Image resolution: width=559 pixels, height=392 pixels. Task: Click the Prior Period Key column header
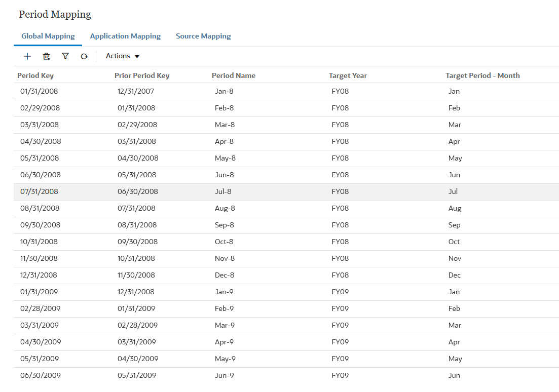click(142, 75)
